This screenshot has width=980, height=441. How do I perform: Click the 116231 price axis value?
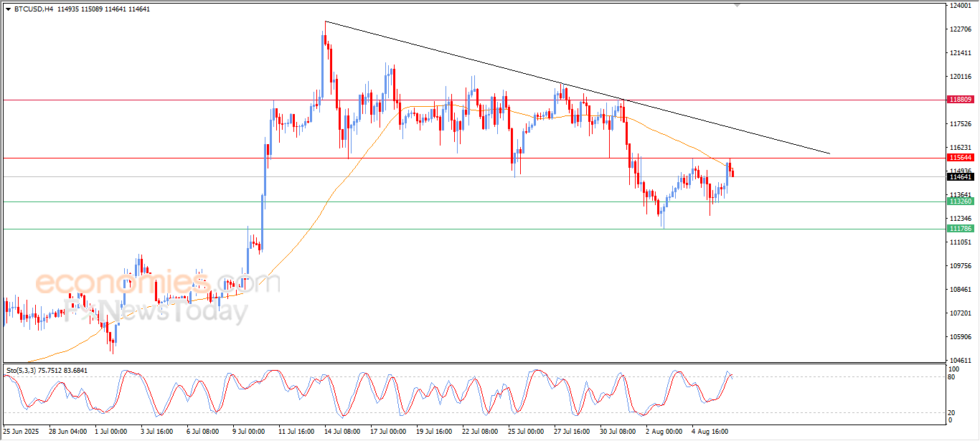(x=960, y=148)
